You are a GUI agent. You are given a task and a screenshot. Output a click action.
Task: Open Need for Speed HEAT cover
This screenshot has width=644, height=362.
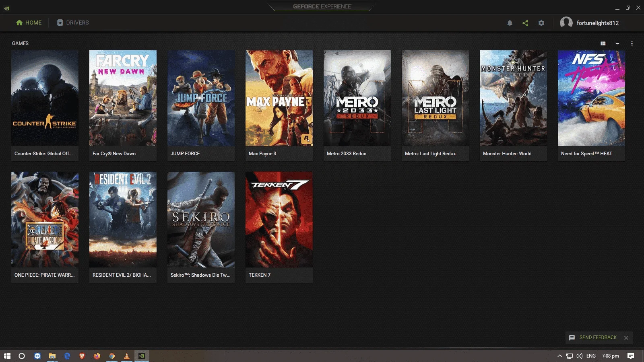[591, 98]
